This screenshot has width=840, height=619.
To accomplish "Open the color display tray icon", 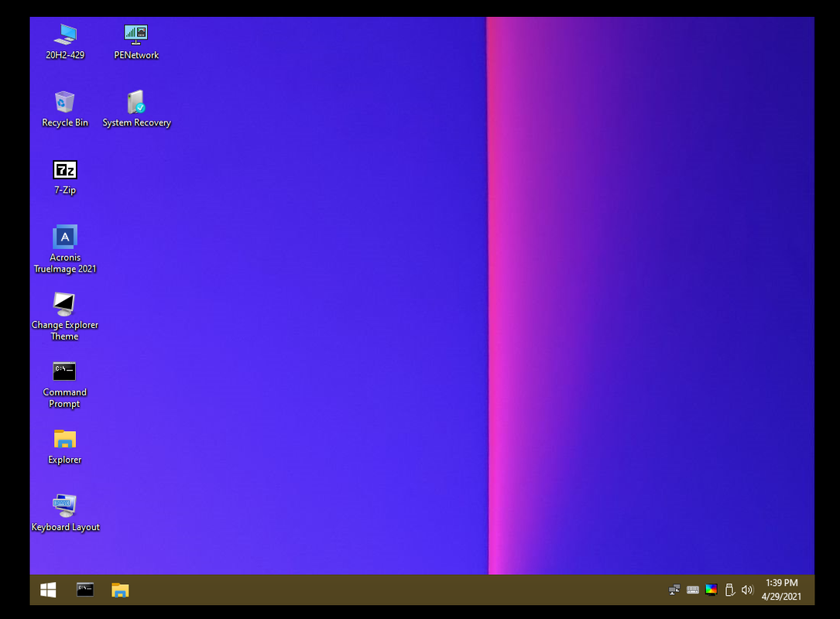I will (x=711, y=590).
